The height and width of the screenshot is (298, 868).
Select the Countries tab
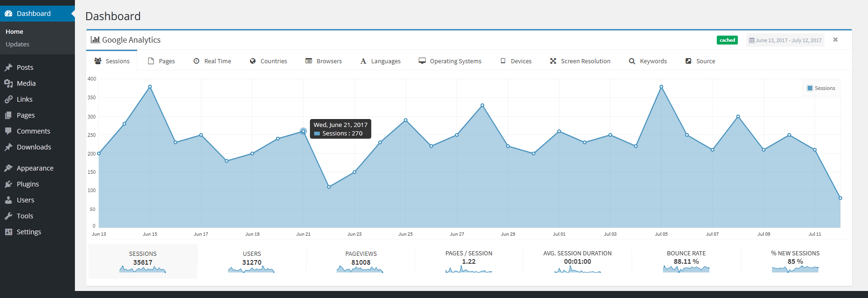coord(268,61)
